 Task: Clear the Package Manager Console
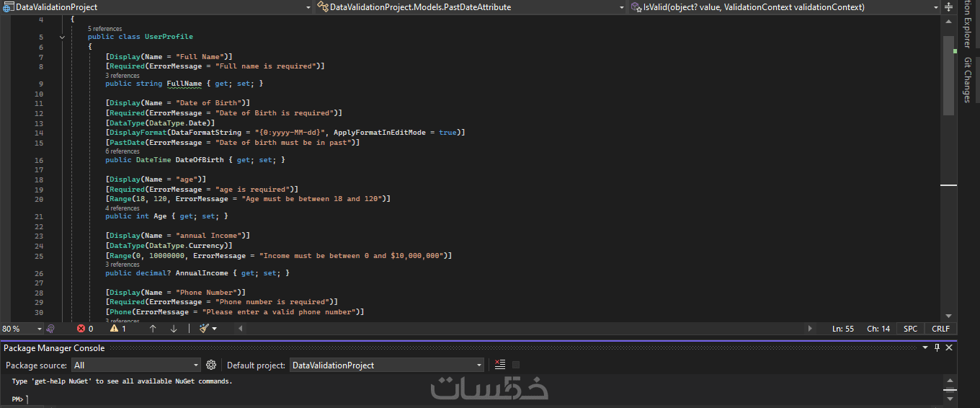(x=500, y=365)
